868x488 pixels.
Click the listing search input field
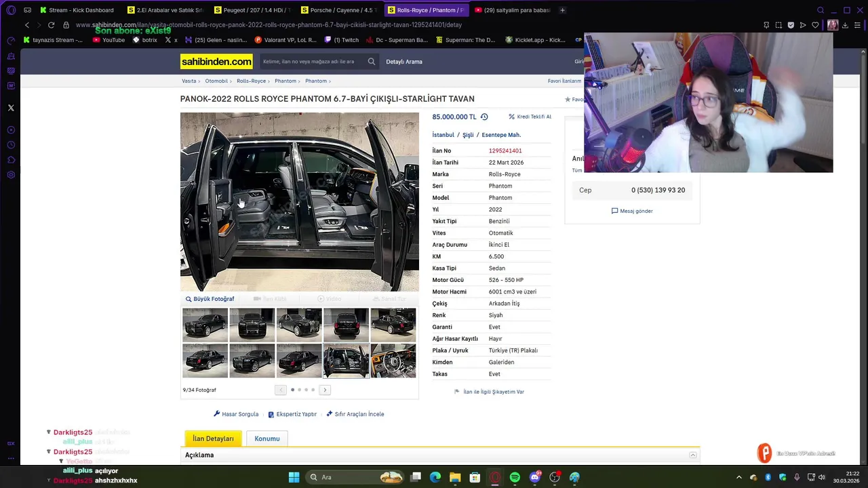pos(313,62)
